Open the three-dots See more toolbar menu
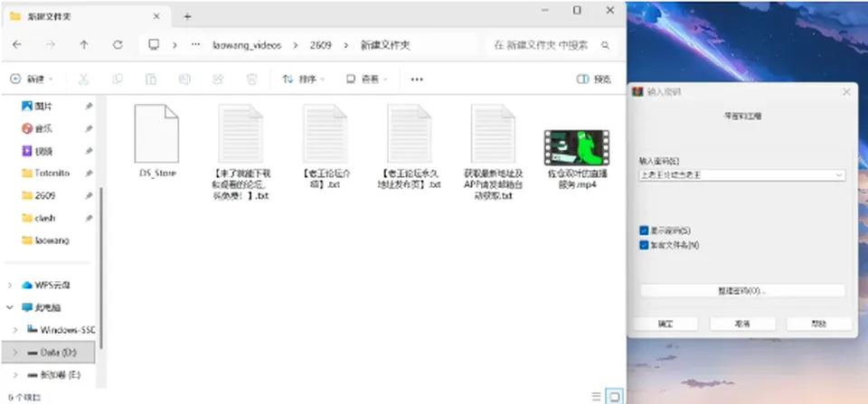The image size is (868, 404). [417, 80]
